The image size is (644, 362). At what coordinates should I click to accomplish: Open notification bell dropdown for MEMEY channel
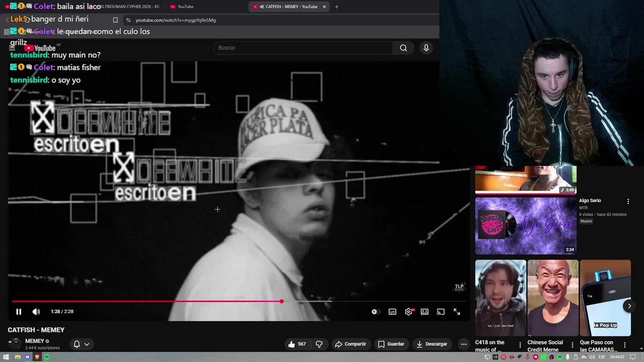[82, 344]
